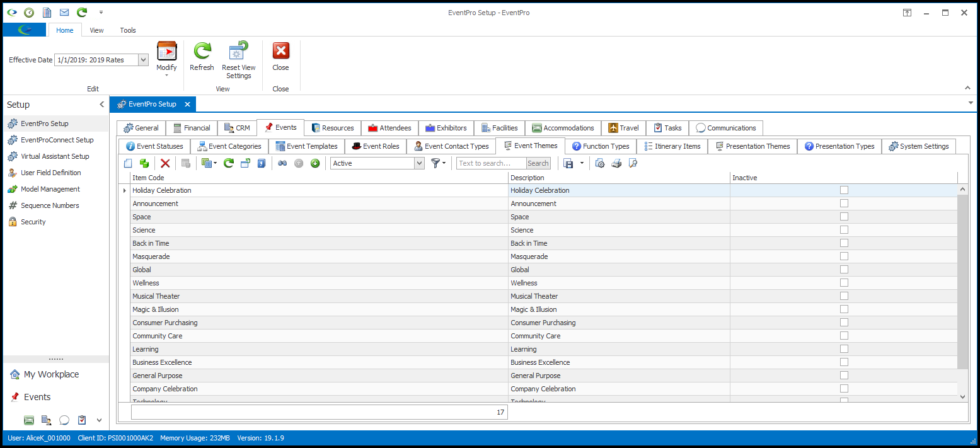The width and height of the screenshot is (980, 448).
Task: Click the large Refresh ribbon button
Action: (202, 57)
